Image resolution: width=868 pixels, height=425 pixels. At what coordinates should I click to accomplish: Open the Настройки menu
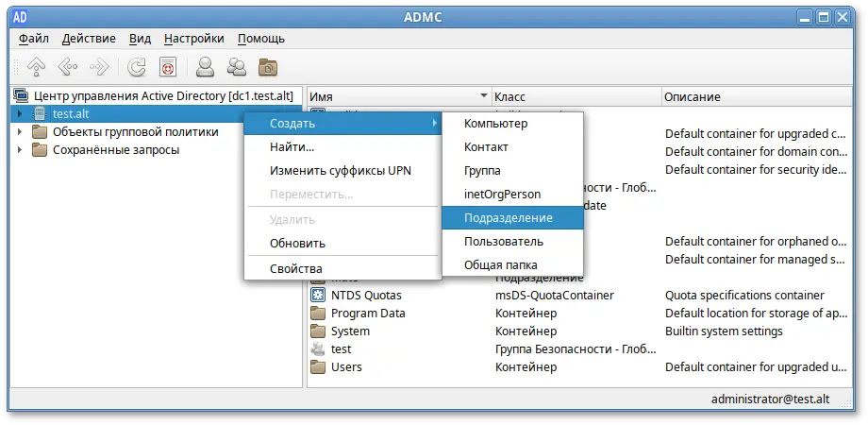[x=194, y=39]
